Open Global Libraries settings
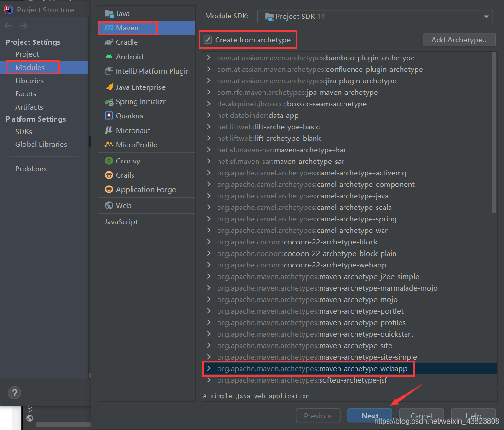This screenshot has width=504, height=430. pos(41,144)
